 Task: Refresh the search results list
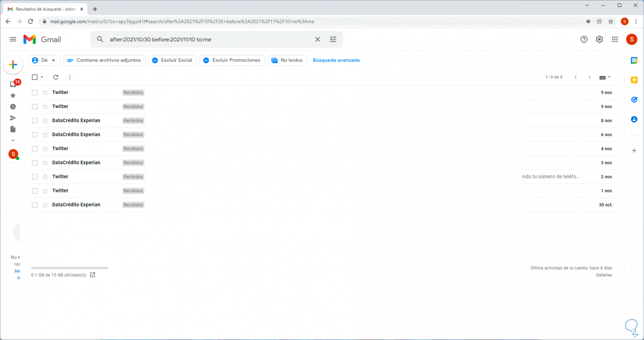click(x=56, y=77)
